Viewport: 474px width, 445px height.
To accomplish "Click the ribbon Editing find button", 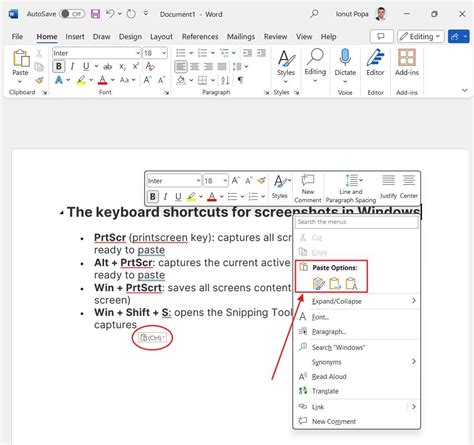I will click(x=315, y=66).
